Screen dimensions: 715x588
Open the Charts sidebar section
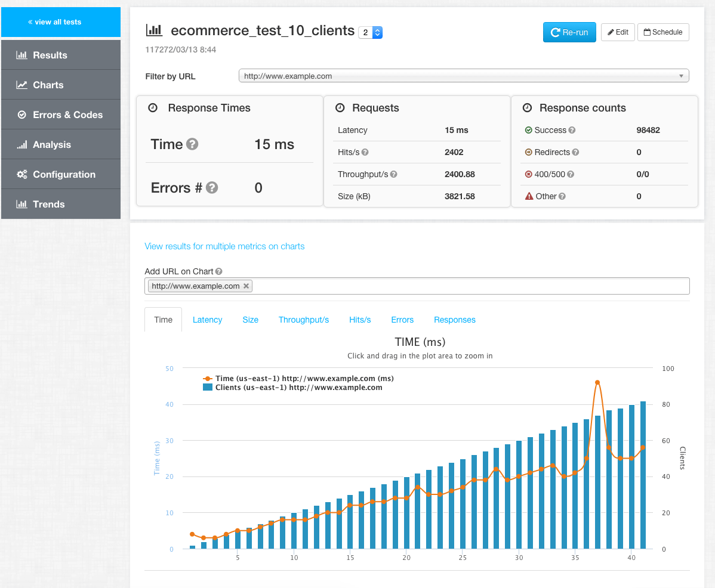tap(61, 85)
